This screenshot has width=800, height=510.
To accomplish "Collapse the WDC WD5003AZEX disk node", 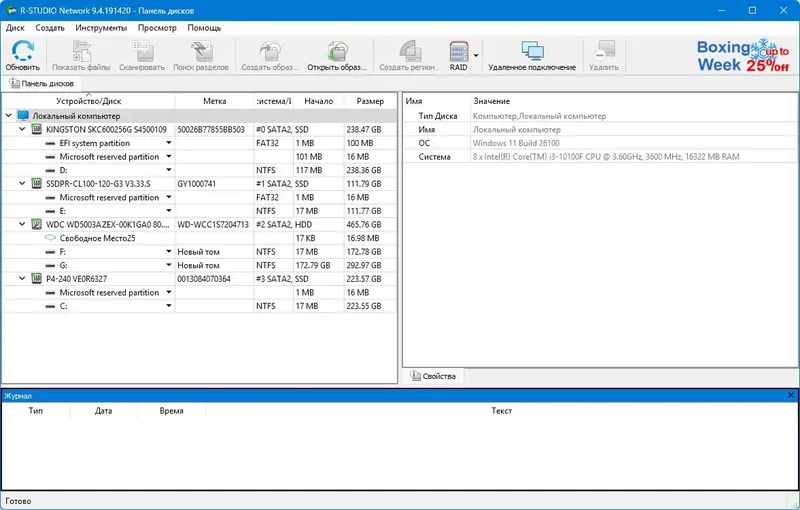I will [22, 224].
